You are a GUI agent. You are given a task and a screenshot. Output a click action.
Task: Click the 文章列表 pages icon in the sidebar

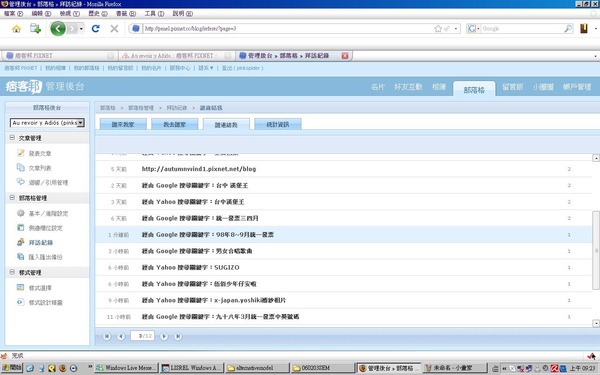pyautogui.click(x=20, y=168)
